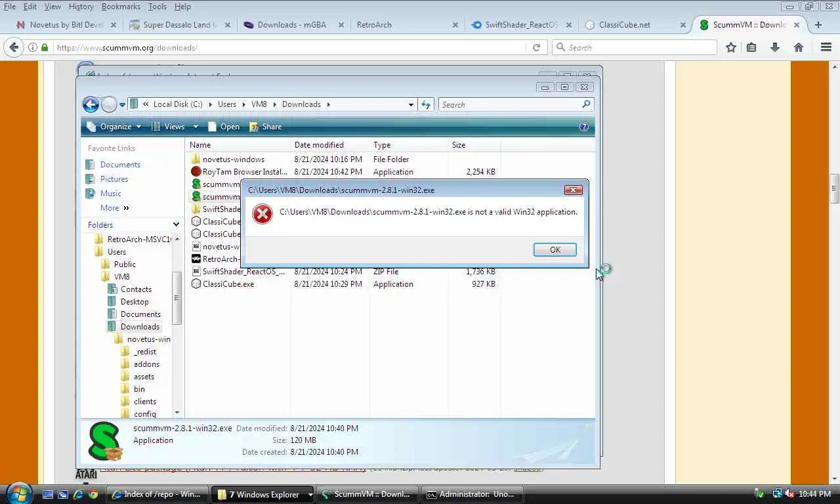Collapse the Folders pane chevron

coord(176,224)
